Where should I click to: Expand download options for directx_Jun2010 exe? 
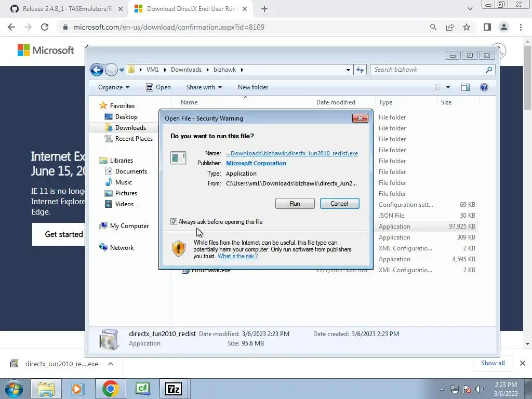click(x=111, y=364)
